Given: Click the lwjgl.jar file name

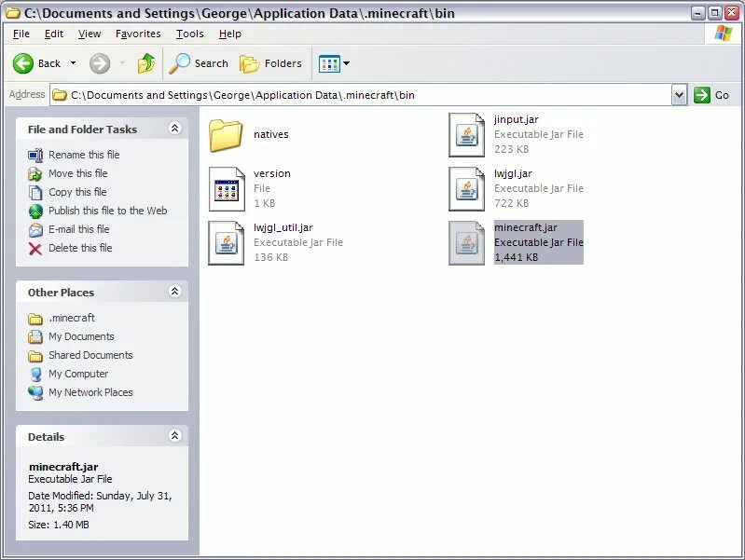Looking at the screenshot, I should pyautogui.click(x=513, y=173).
